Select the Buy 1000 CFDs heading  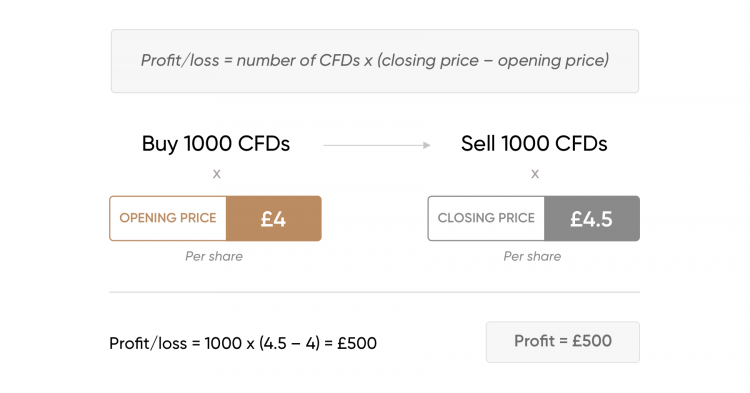tap(216, 143)
